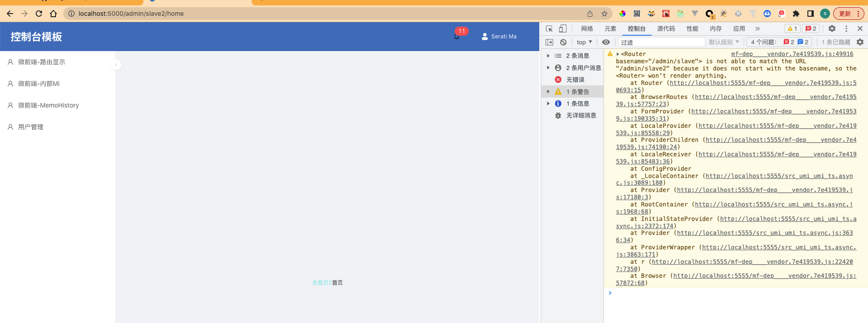Click the 控制台模板 logo title
This screenshot has height=323, width=868.
point(36,37)
